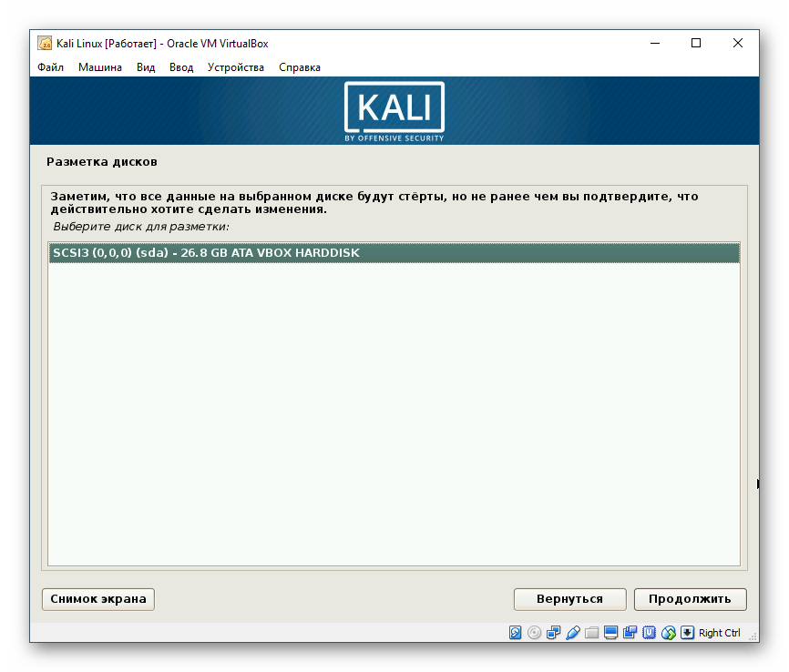Open the Файл menu
This screenshot has width=789, height=672.
50,66
